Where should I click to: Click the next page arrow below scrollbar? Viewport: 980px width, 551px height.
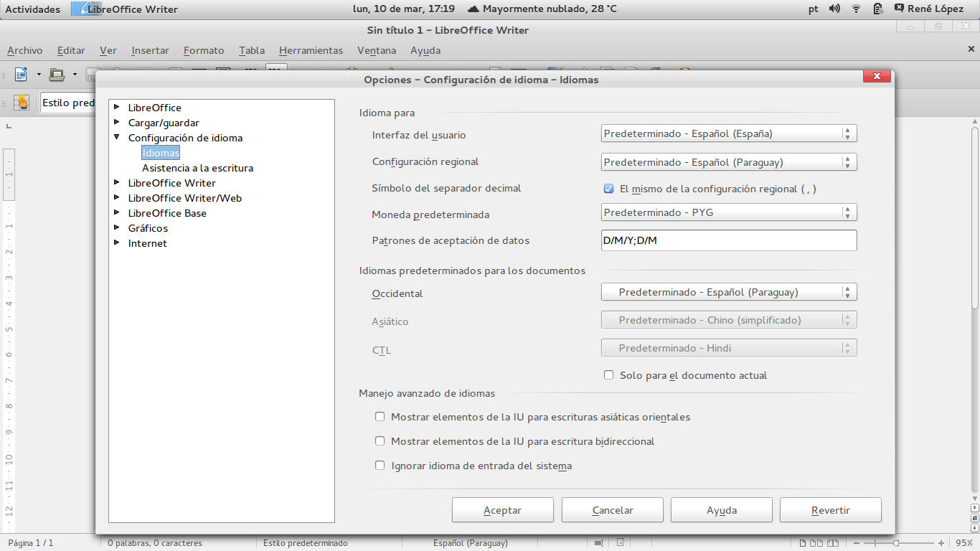(x=975, y=528)
